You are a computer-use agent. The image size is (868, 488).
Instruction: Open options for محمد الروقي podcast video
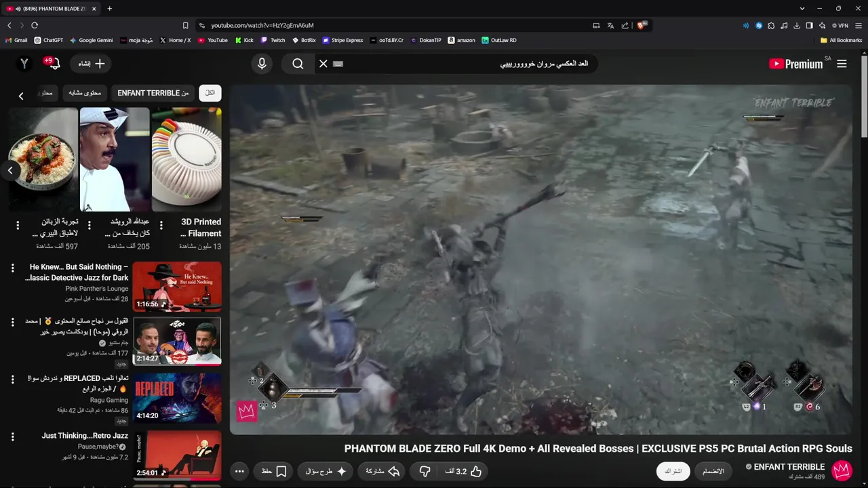[x=12, y=323]
